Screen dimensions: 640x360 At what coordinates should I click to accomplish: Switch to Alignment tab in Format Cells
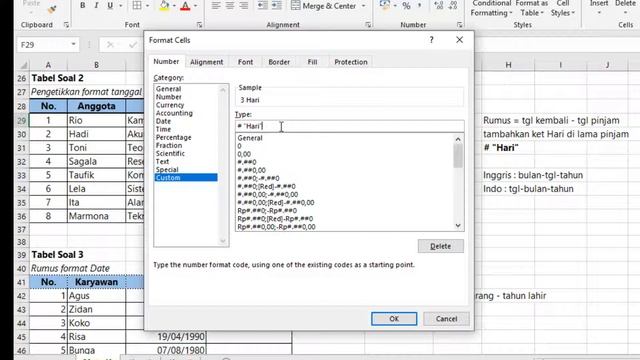(207, 62)
